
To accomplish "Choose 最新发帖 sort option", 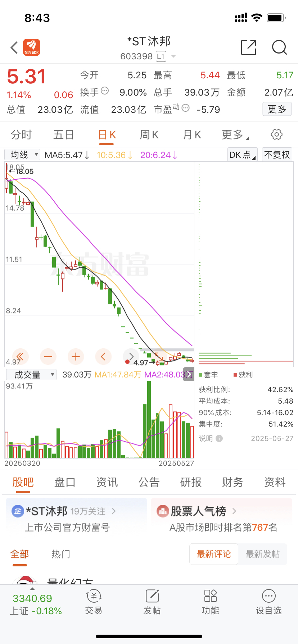I will click(263, 554).
